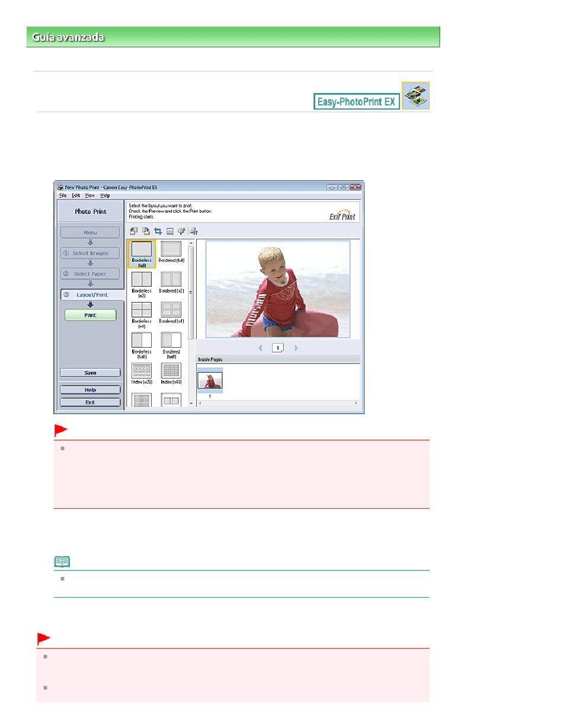Select the Bordered (full) layout
The width and height of the screenshot is (563, 728).
click(171, 252)
